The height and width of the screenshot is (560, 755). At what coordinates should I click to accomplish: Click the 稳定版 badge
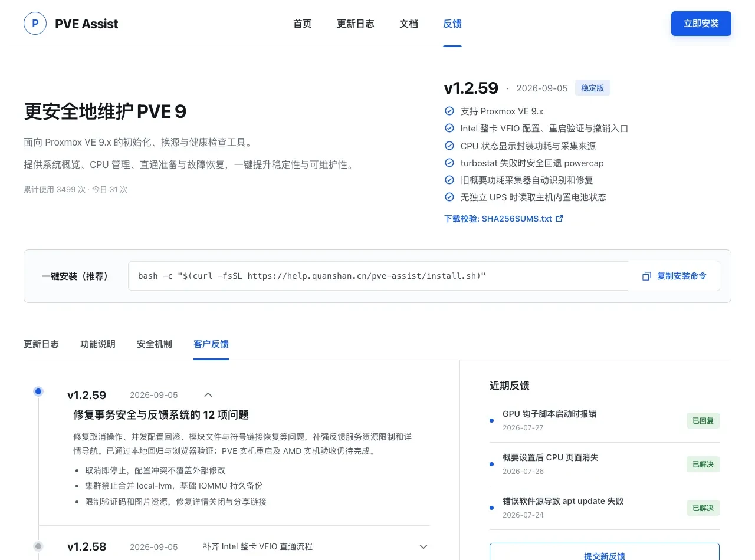593,88
